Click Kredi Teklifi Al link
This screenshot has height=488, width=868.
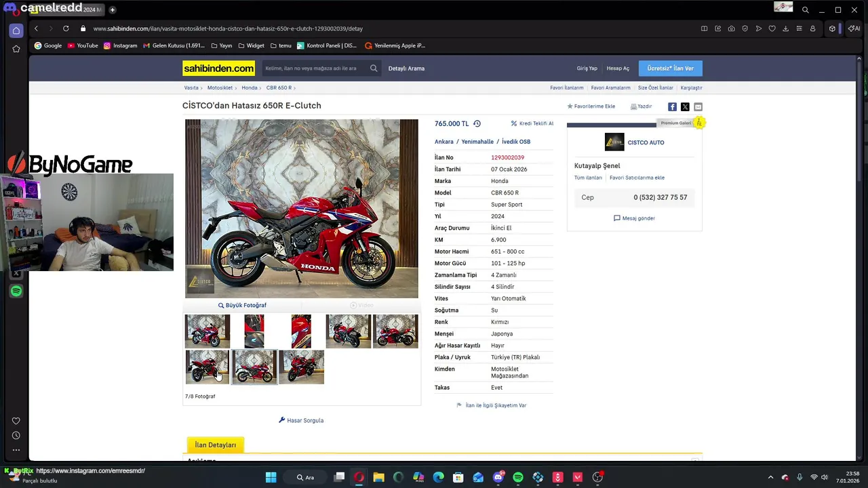[532, 123]
